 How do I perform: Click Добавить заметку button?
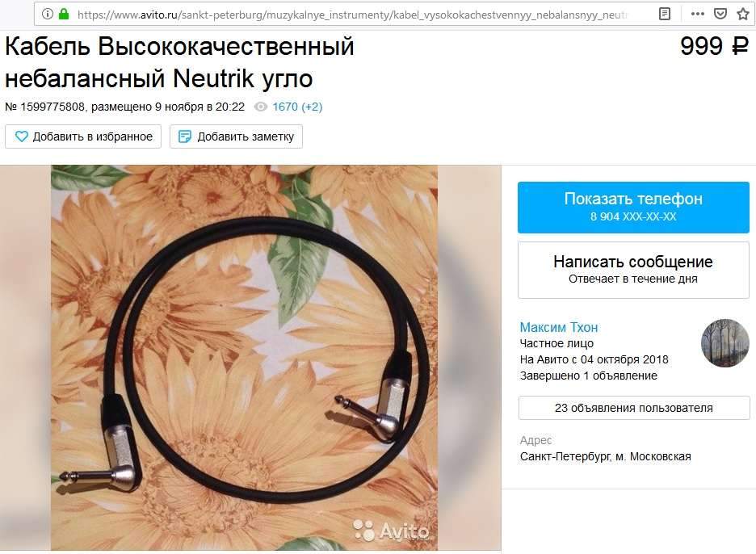coord(236,136)
